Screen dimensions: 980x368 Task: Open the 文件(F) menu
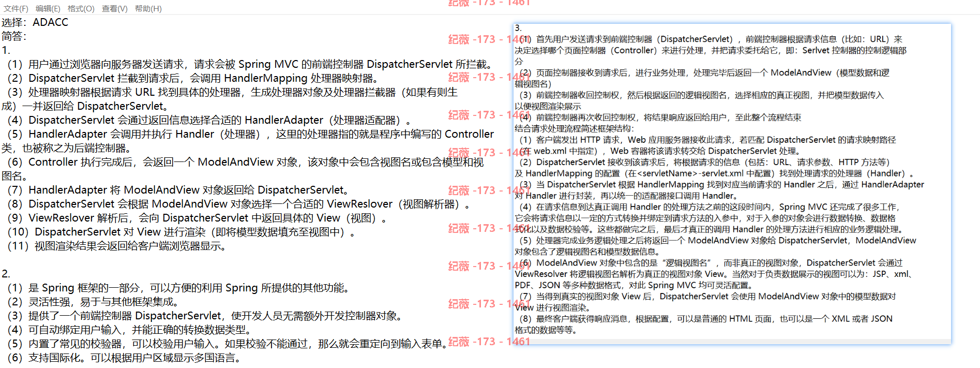16,9
